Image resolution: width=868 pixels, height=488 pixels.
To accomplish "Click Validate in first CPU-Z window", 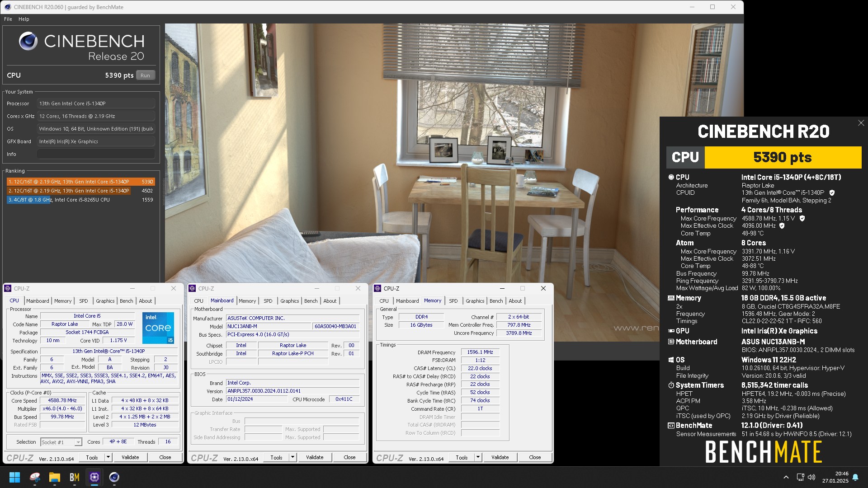I will pyautogui.click(x=130, y=457).
